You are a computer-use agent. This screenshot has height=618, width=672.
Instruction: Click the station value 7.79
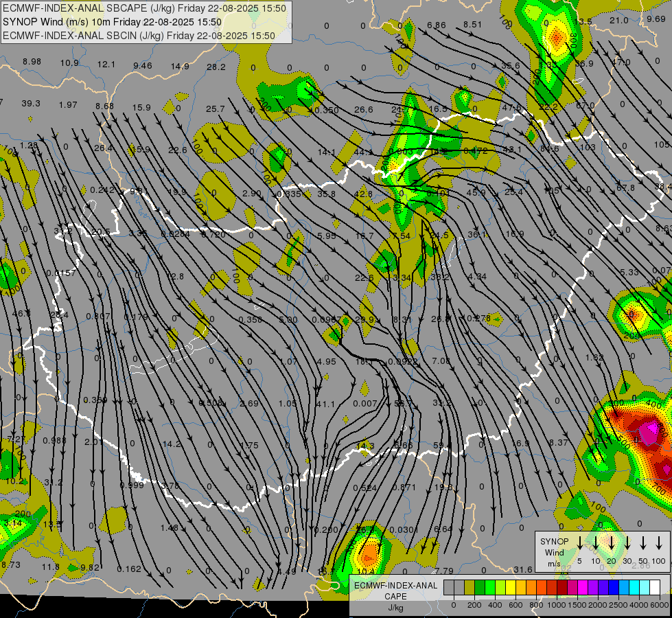(x=444, y=571)
